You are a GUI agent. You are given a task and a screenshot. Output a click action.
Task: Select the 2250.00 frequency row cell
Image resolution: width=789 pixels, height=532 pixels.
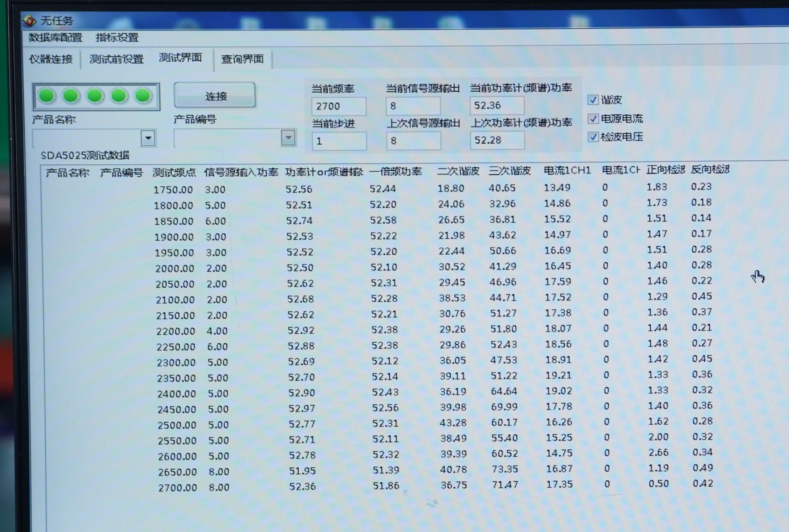coord(176,347)
